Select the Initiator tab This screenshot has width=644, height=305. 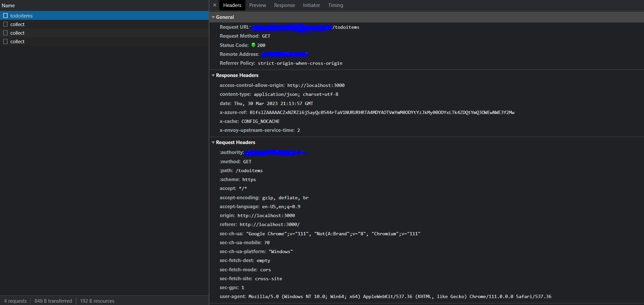(311, 5)
